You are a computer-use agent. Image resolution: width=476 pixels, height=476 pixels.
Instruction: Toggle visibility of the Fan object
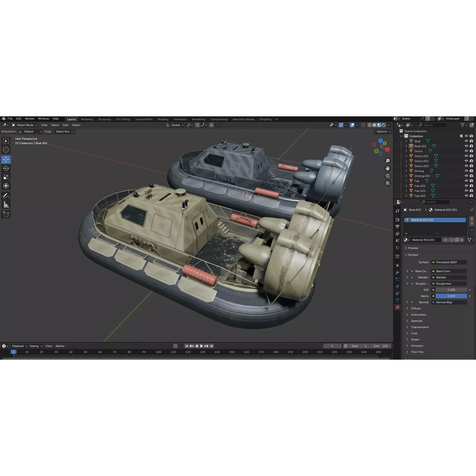click(x=466, y=181)
